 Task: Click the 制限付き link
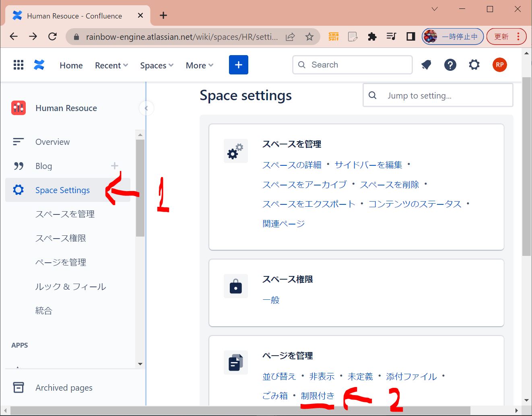point(318,396)
